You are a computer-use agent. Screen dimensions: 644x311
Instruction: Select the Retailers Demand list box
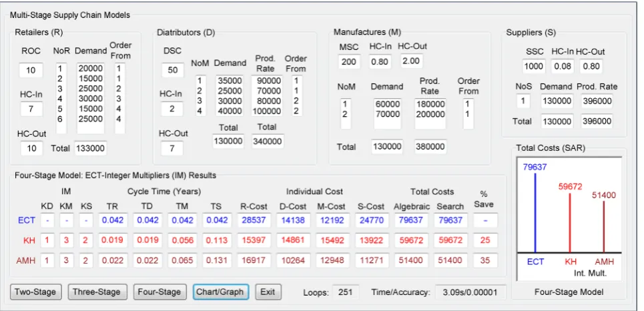pos(90,99)
